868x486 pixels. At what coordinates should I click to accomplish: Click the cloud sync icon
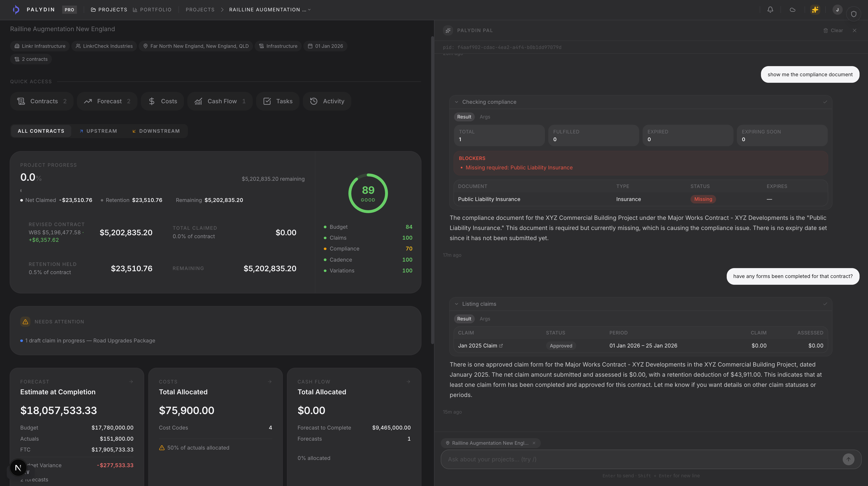(792, 10)
